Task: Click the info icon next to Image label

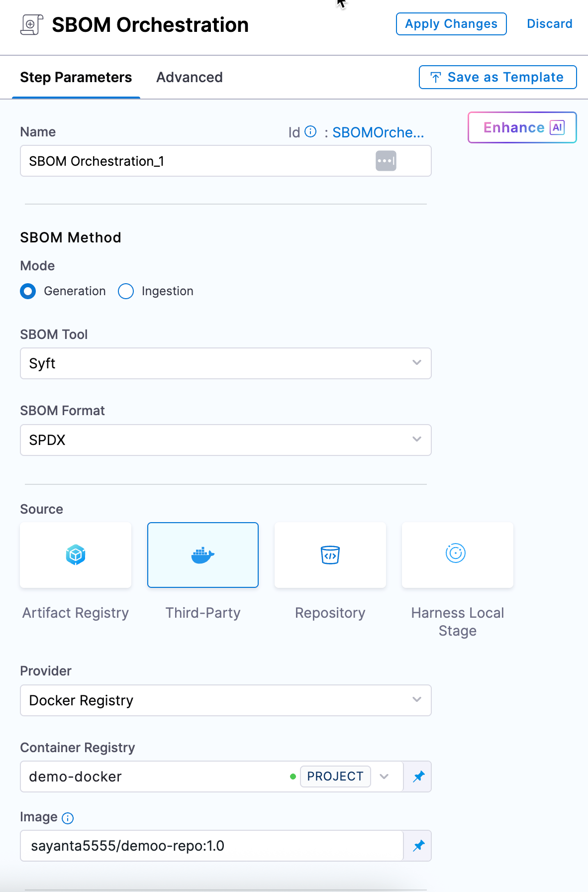Action: 68,818
